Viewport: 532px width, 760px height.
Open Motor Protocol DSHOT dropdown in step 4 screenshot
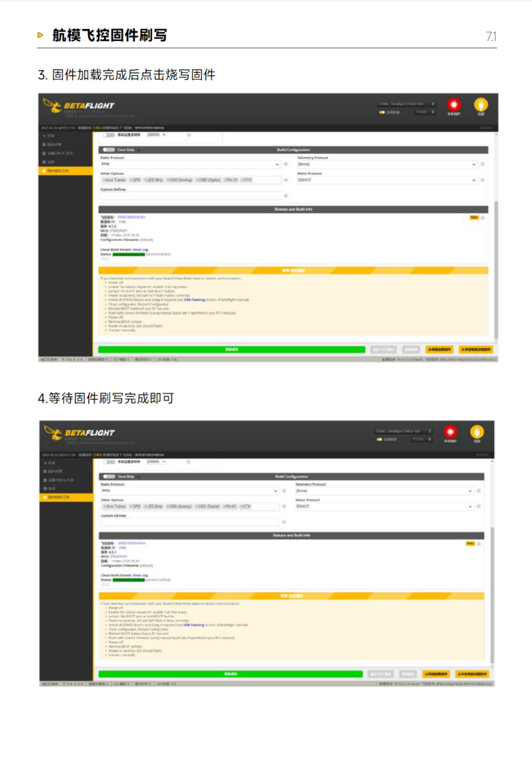(x=384, y=507)
